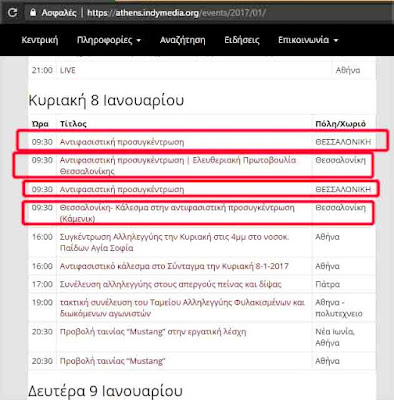Click the Ασφαλές secure label
The height and width of the screenshot is (400, 394).
click(59, 13)
